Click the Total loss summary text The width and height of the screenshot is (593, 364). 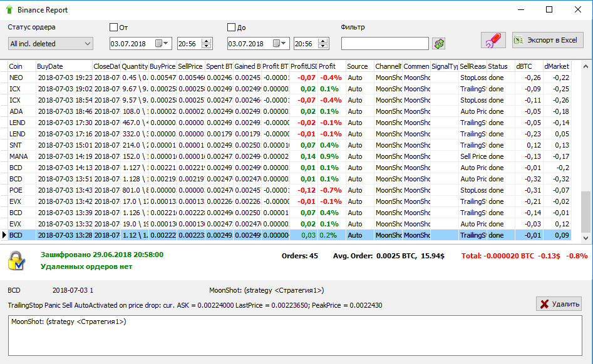coord(525,256)
